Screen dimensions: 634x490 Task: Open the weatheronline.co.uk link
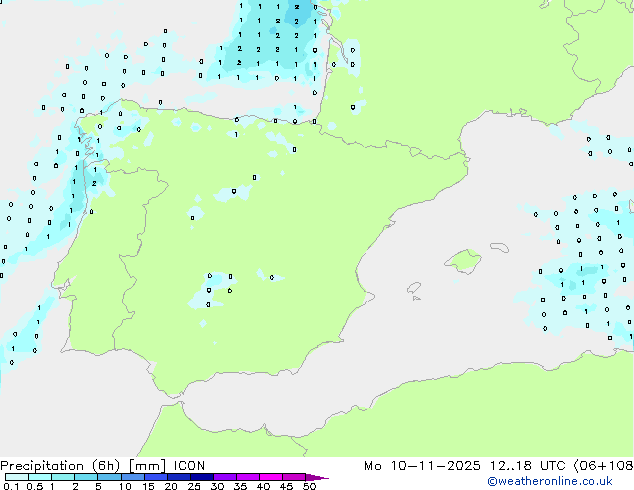[550, 481]
